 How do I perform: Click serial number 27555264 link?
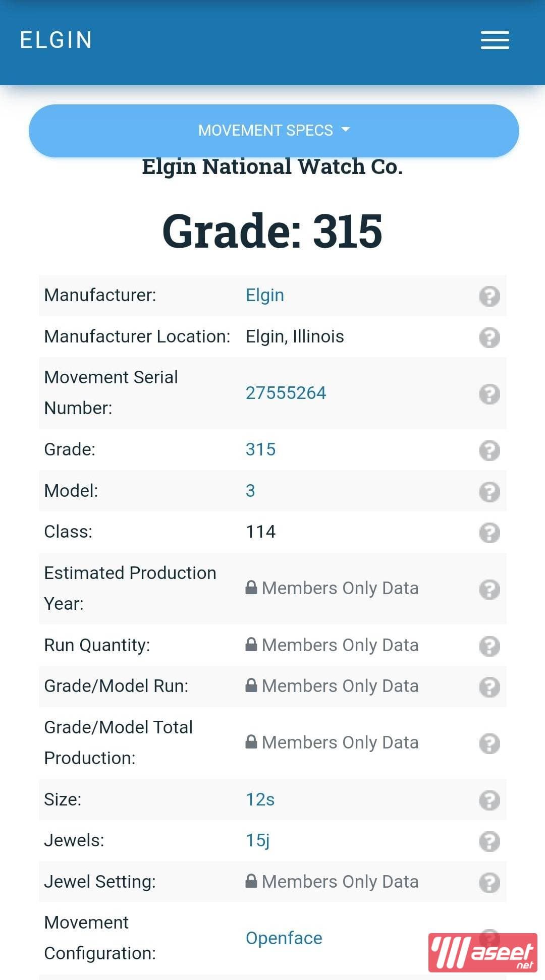point(286,393)
